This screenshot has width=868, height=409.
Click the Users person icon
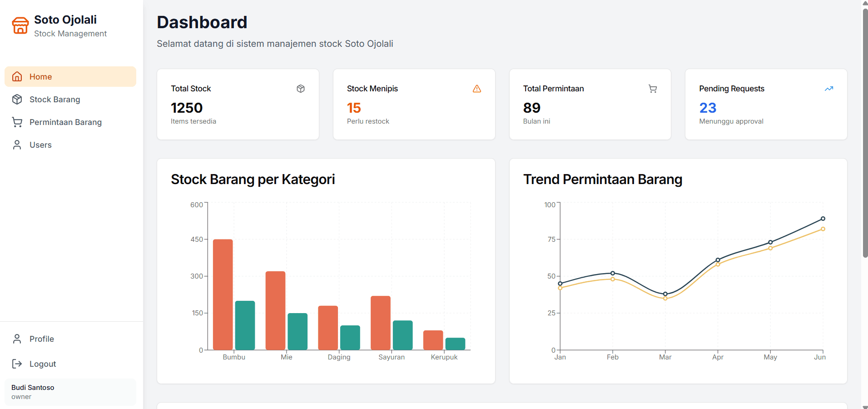click(17, 145)
